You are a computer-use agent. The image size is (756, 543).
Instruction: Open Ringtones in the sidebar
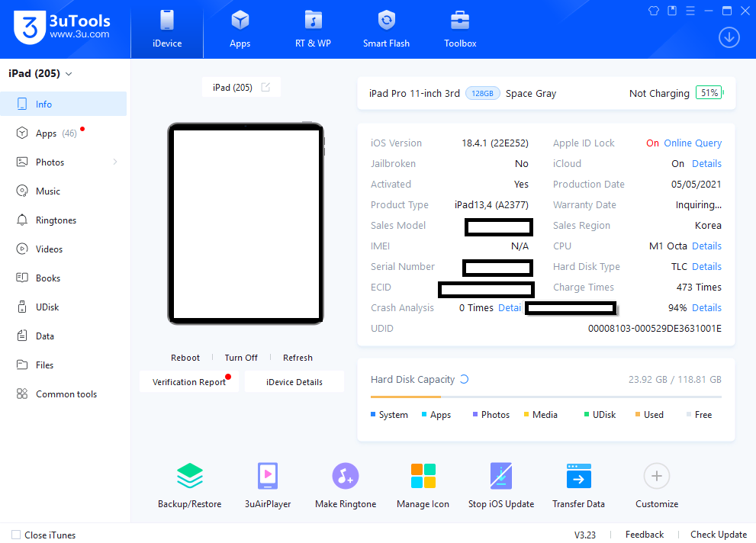click(x=63, y=220)
